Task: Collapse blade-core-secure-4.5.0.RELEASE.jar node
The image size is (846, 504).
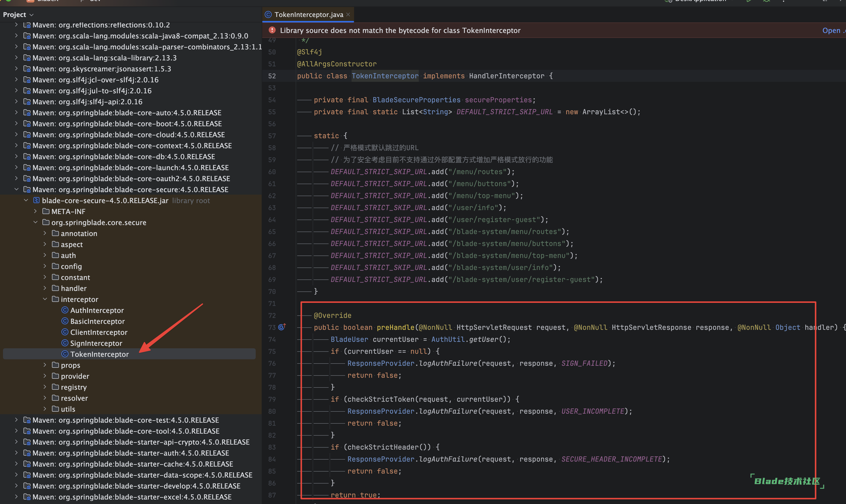Action: coord(26,200)
